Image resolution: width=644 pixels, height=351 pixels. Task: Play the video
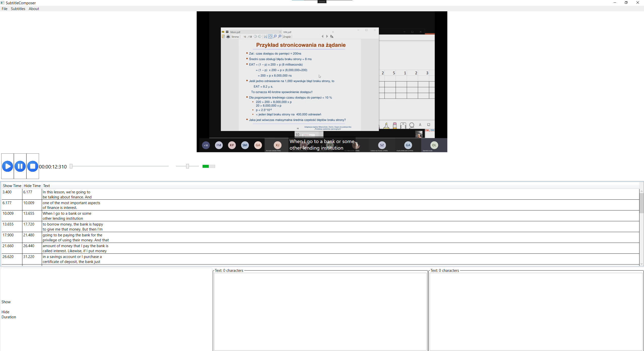(7, 166)
